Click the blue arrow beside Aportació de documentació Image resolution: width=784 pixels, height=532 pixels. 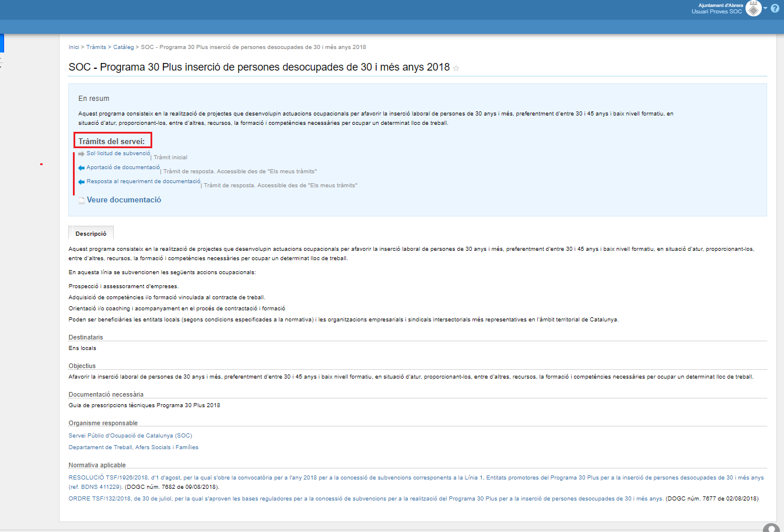[x=81, y=168]
